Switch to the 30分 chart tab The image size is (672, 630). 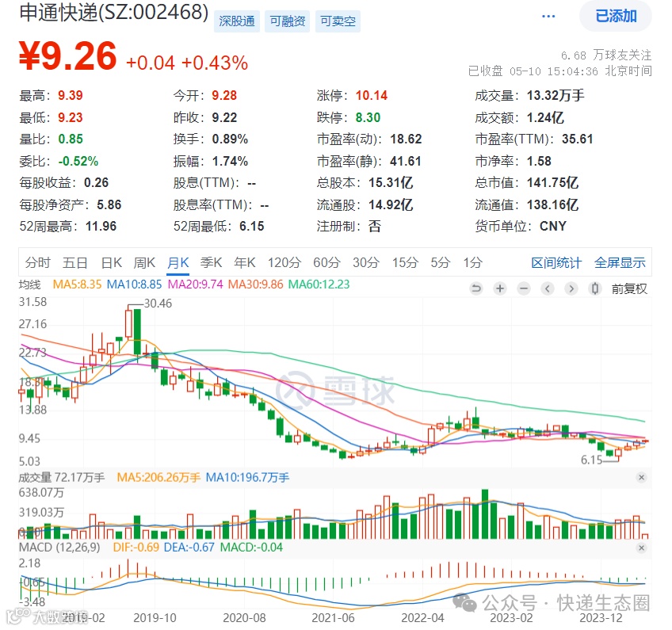(x=366, y=262)
